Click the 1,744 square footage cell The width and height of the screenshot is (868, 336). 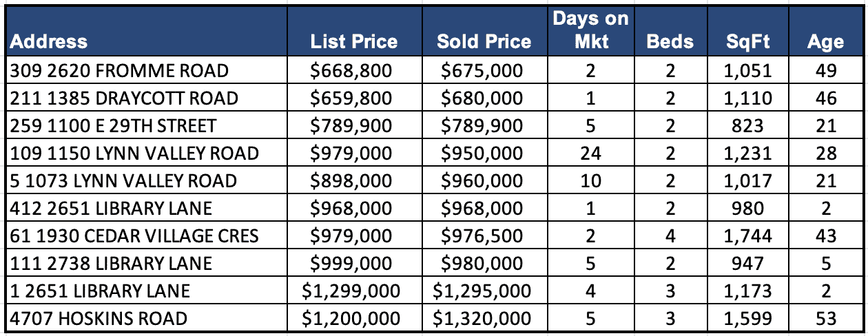(x=748, y=236)
